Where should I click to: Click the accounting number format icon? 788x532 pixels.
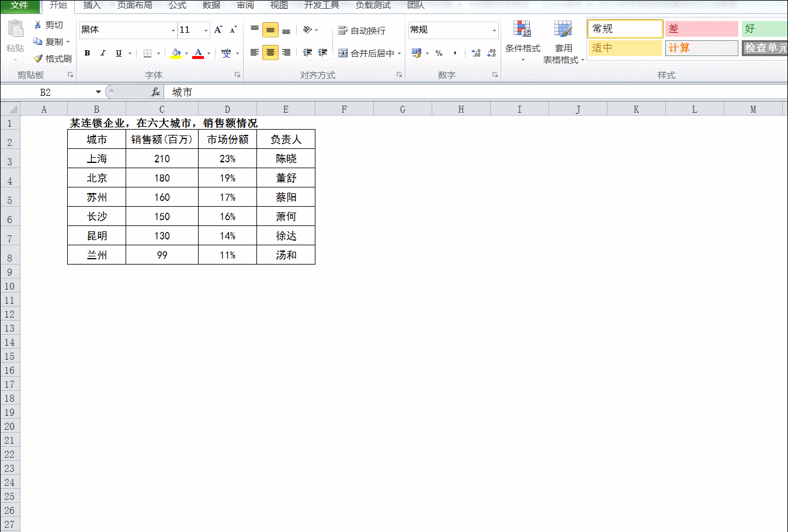[x=416, y=53]
